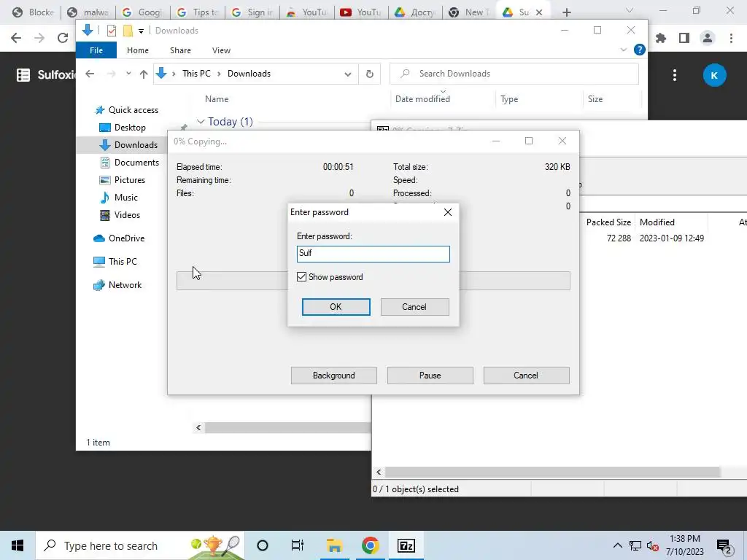Select Documents in navigation pane
This screenshot has width=747, height=560.
[136, 163]
